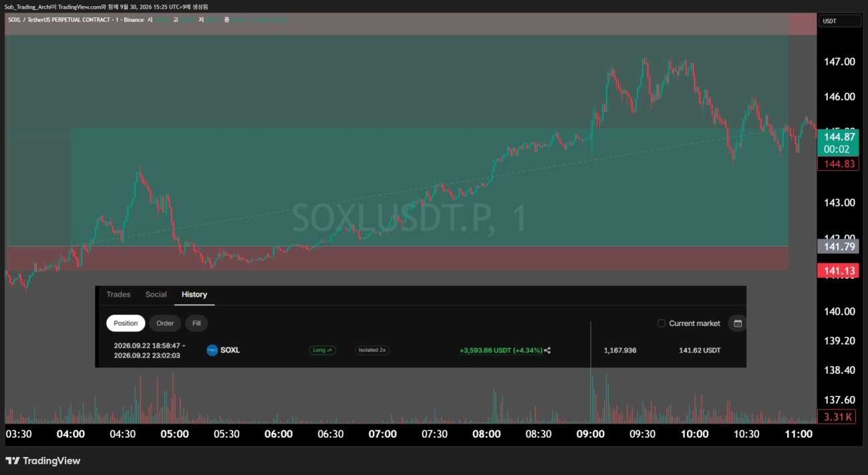
Task: Click the SOXL / TetherUS PERPETUAL CONTRACT title
Action: click(63, 20)
